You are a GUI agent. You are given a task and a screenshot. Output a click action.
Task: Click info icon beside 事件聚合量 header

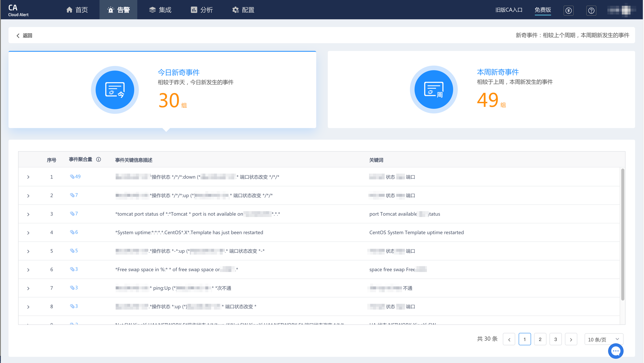pos(99,160)
